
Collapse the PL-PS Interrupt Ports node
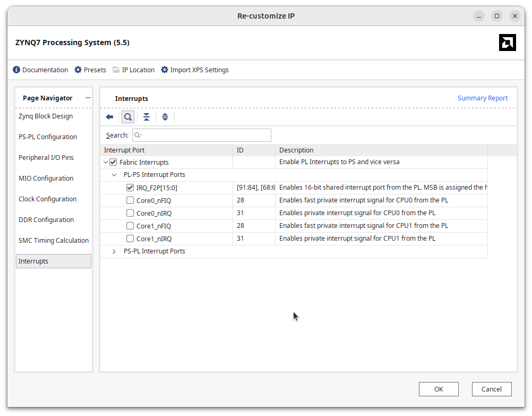point(114,175)
